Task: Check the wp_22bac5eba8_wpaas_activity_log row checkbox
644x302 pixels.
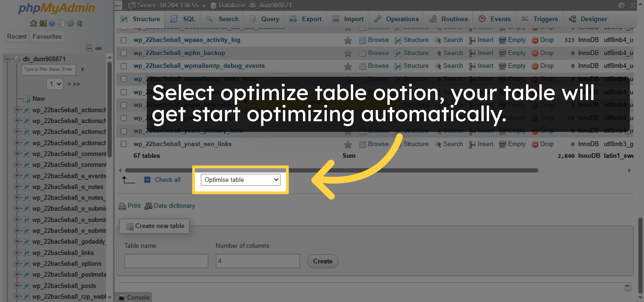Action: (124, 40)
